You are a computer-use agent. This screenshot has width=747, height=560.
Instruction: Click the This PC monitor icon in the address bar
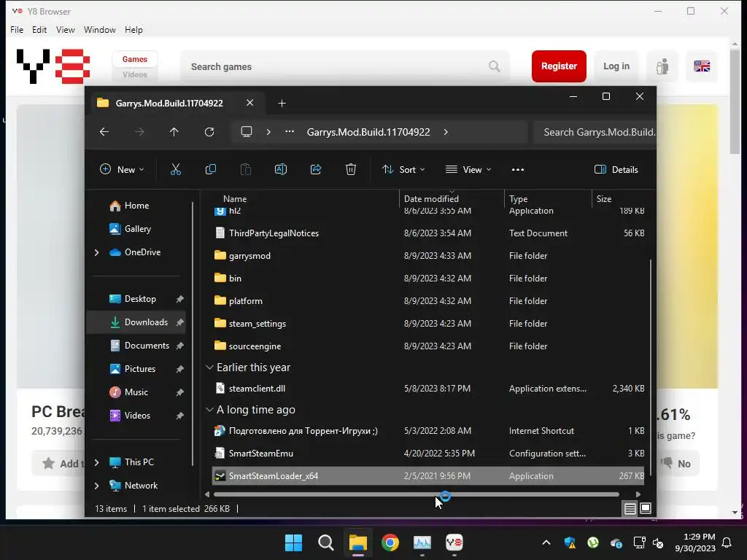[x=247, y=132]
